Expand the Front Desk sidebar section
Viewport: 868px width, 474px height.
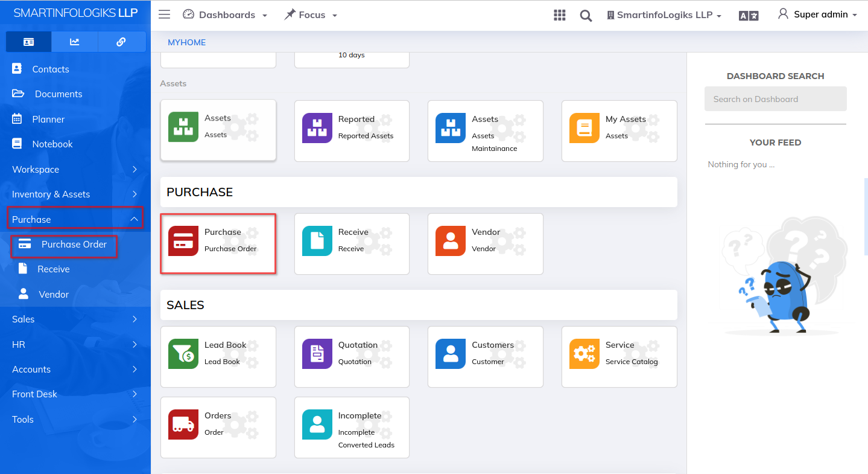75,394
